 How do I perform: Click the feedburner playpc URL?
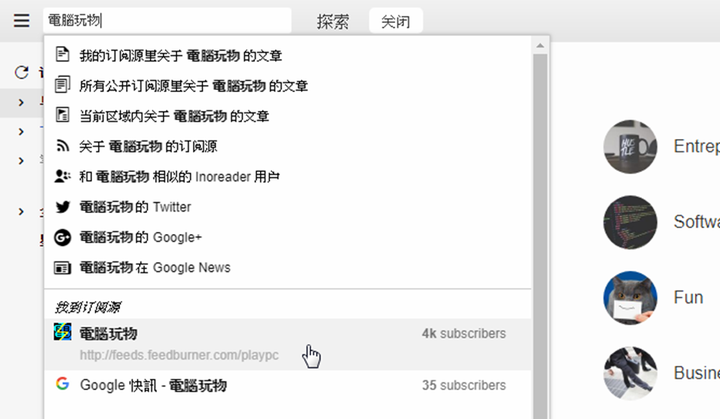(x=179, y=355)
